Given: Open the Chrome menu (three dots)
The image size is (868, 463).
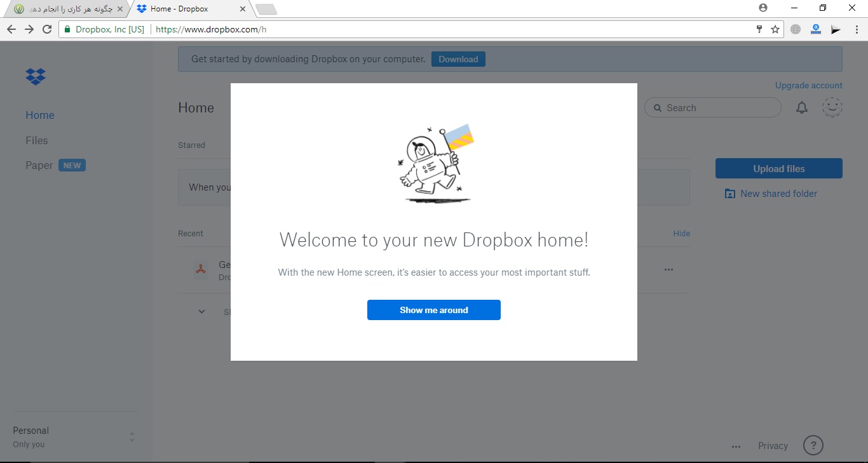Looking at the screenshot, I should pyautogui.click(x=856, y=29).
